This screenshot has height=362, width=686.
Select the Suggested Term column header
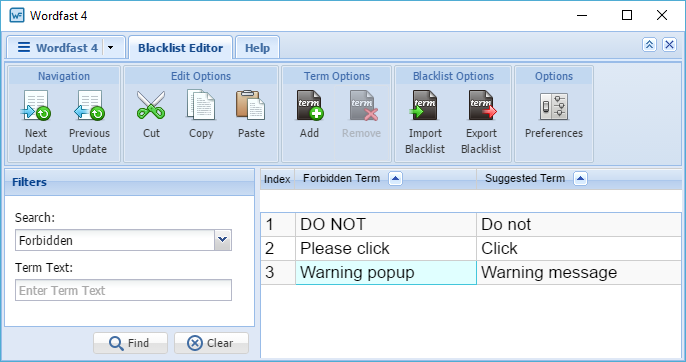tap(578, 179)
